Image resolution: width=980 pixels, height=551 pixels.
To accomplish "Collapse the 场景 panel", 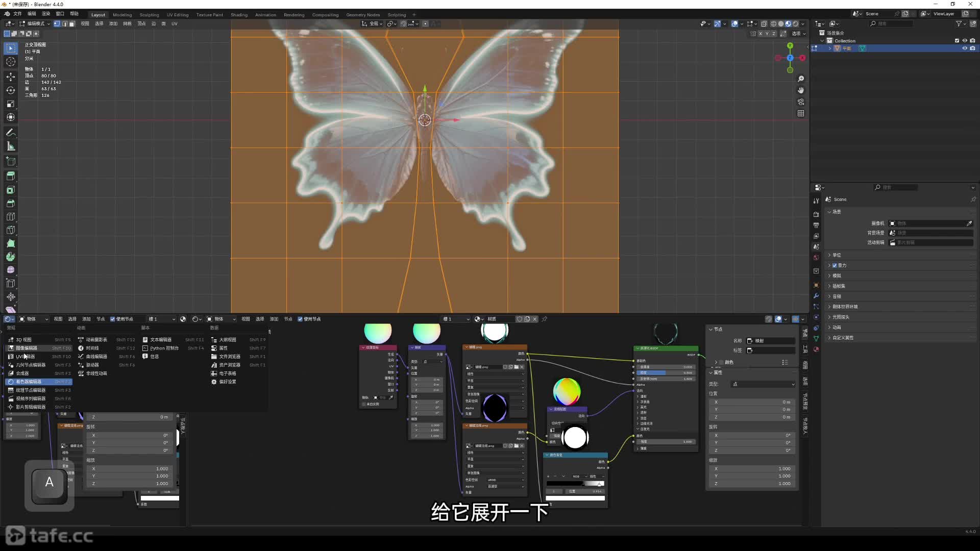I will [901, 212].
